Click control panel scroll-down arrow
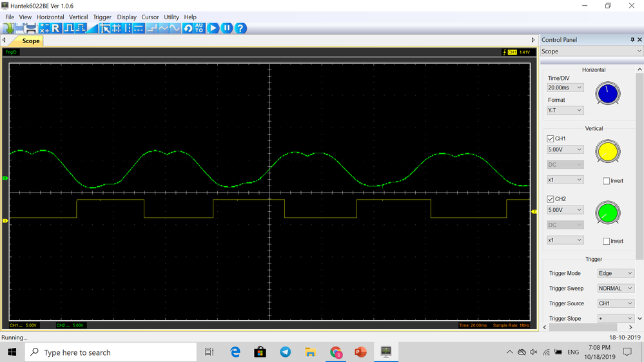Screen dimensions: 644x362 click(639, 318)
